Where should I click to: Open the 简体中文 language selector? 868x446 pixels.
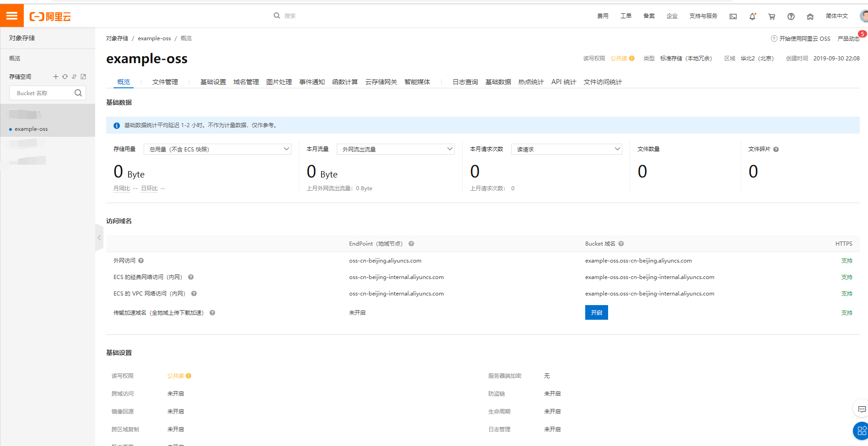point(837,16)
